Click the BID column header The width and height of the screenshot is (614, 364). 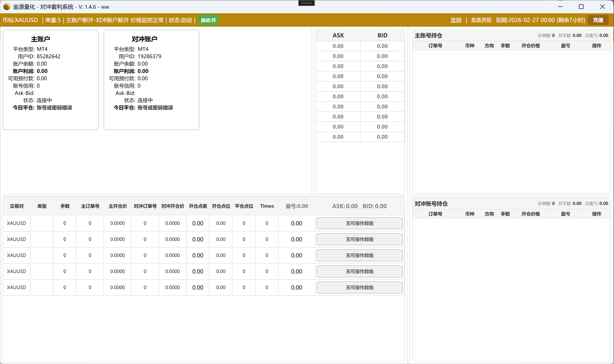coord(382,35)
